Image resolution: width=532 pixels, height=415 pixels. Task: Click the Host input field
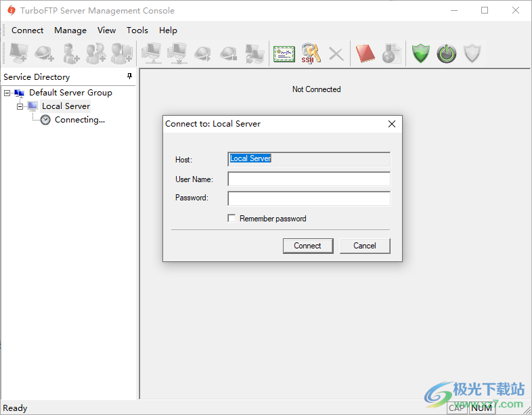(x=309, y=159)
